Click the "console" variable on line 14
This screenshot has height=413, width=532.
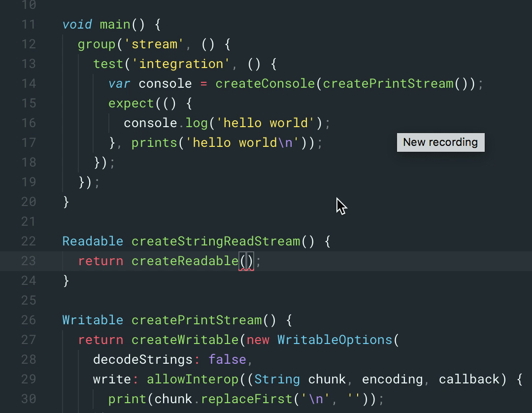[165, 83]
